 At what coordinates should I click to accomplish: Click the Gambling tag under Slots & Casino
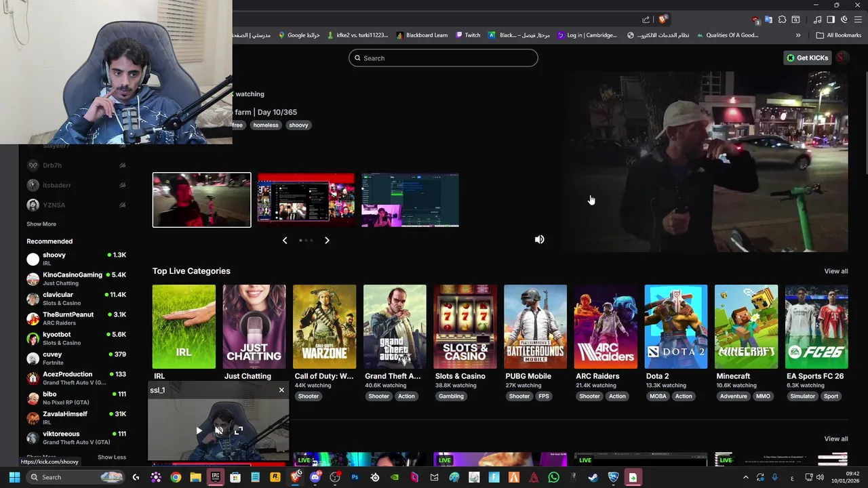[451, 396]
